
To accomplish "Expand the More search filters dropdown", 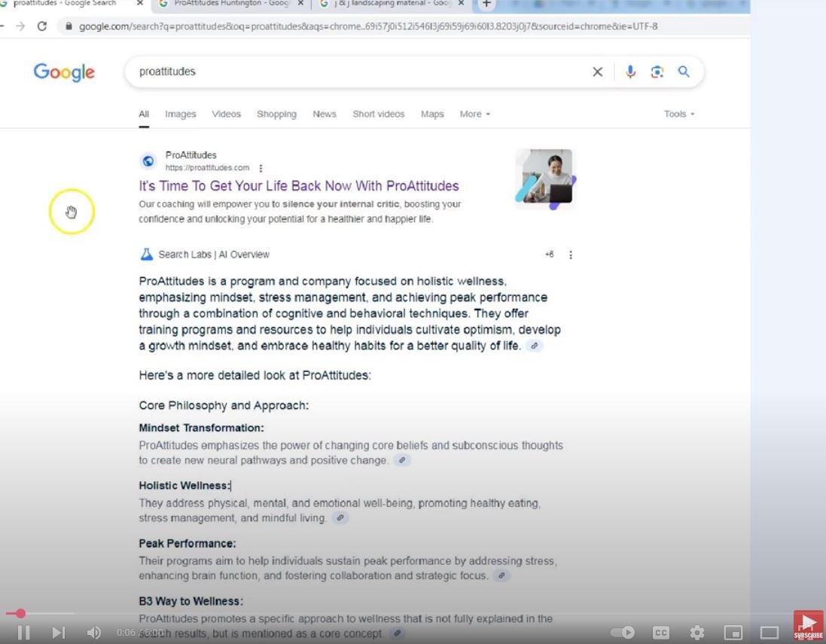I will tap(474, 114).
